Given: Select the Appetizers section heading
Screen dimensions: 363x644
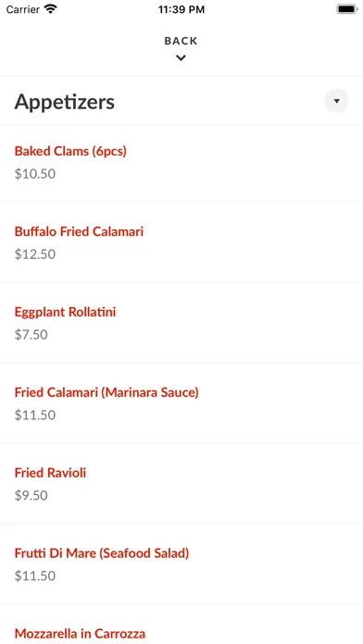Looking at the screenshot, I should [65, 102].
